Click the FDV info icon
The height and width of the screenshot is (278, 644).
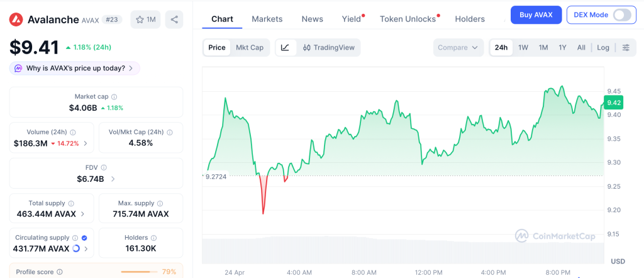pyautogui.click(x=104, y=168)
